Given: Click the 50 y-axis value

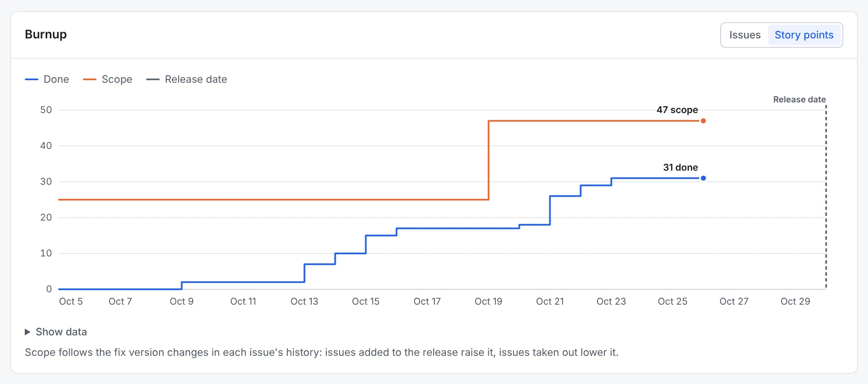Looking at the screenshot, I should click(46, 110).
